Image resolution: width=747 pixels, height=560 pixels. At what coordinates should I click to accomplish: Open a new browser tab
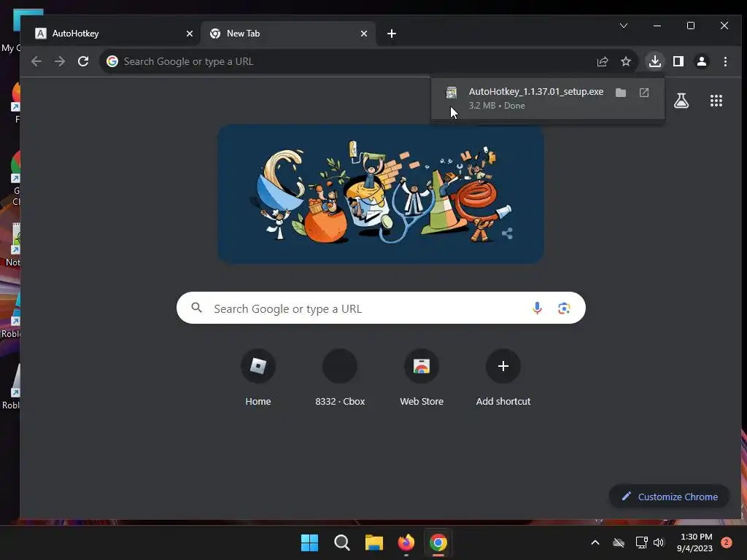coord(391,34)
